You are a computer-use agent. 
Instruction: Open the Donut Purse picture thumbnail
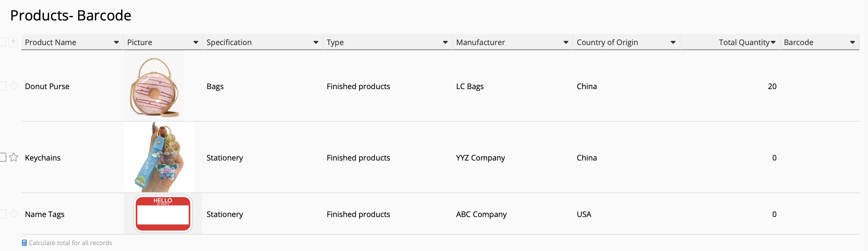click(154, 86)
